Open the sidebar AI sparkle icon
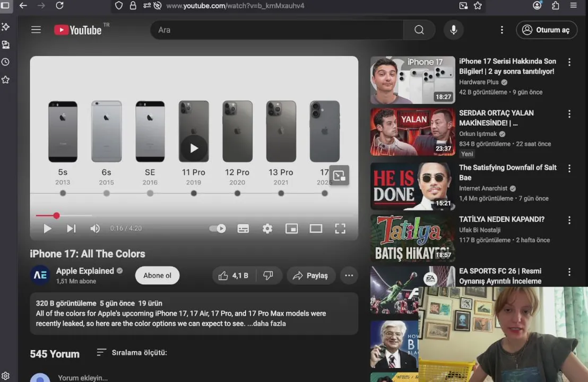 6,27
